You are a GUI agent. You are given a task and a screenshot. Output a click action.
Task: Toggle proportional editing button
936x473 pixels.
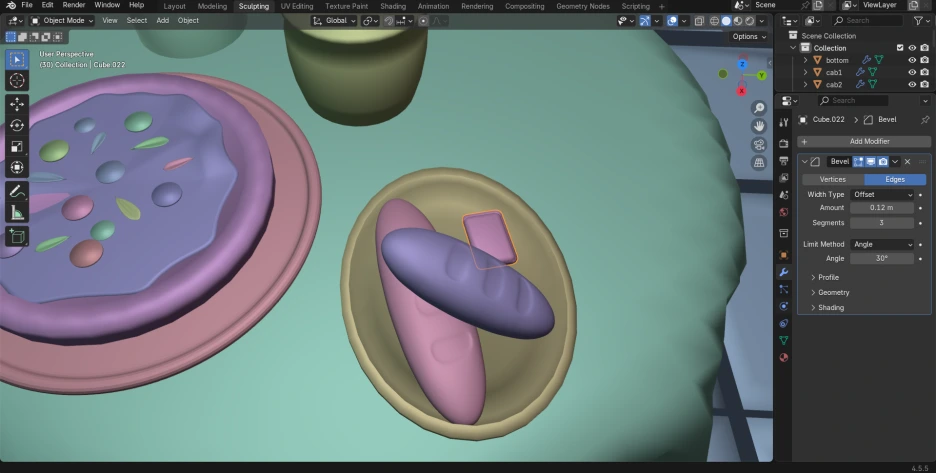423,21
